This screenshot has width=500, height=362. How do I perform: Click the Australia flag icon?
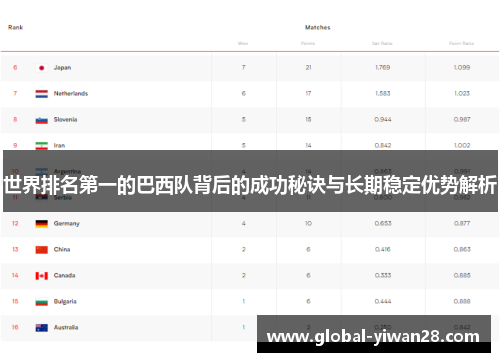click(x=42, y=328)
